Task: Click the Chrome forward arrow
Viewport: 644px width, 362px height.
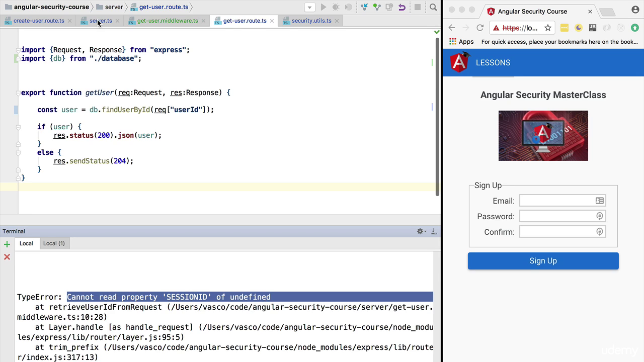Action: pyautogui.click(x=466, y=28)
